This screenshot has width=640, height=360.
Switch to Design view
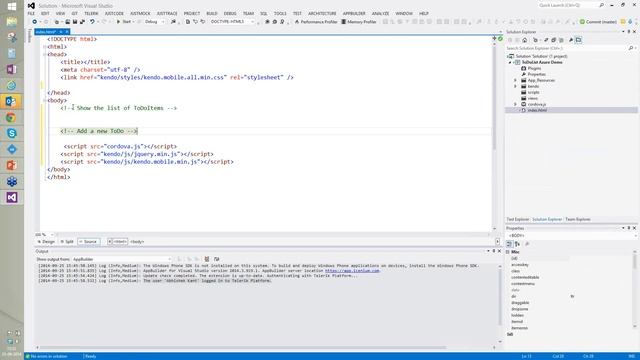coord(46,242)
